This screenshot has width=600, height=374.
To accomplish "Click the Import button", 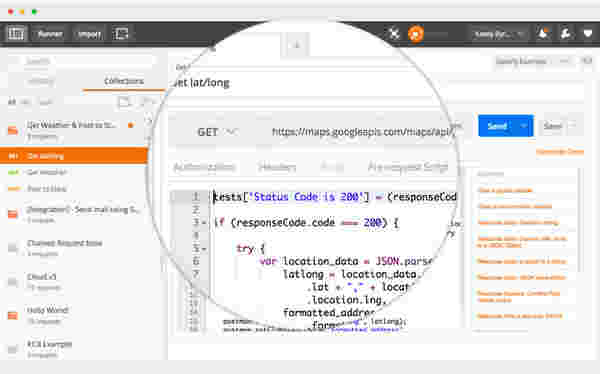I will (89, 34).
